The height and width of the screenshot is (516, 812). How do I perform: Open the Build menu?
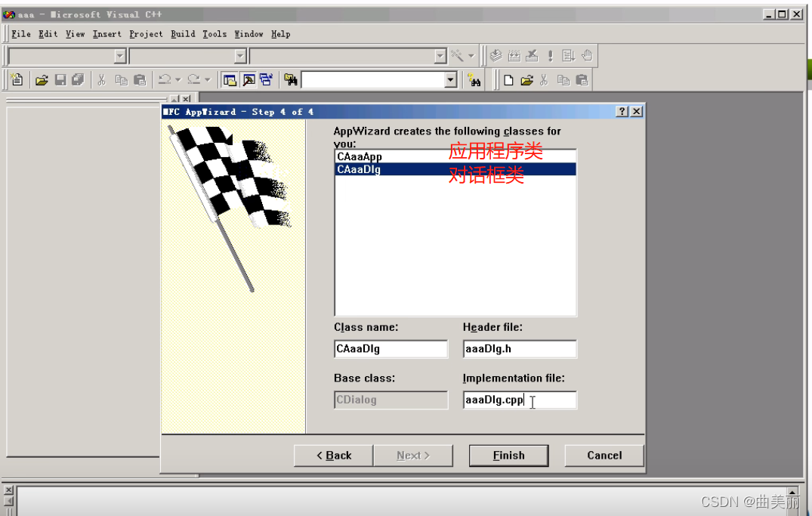tap(183, 34)
